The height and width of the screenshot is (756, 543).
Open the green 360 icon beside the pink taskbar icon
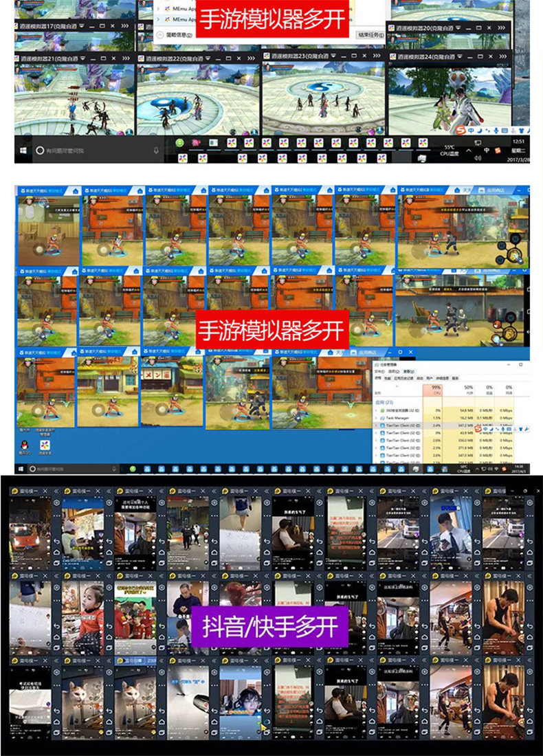(x=179, y=143)
